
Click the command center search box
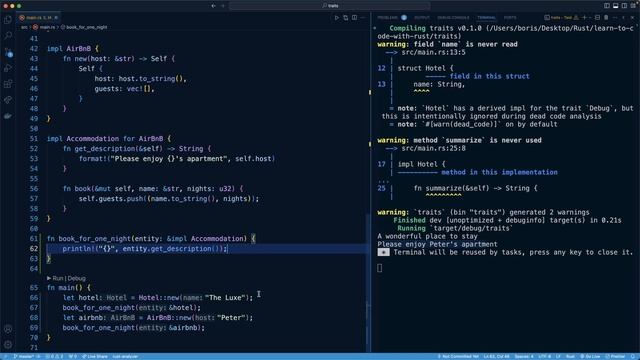click(x=329, y=6)
